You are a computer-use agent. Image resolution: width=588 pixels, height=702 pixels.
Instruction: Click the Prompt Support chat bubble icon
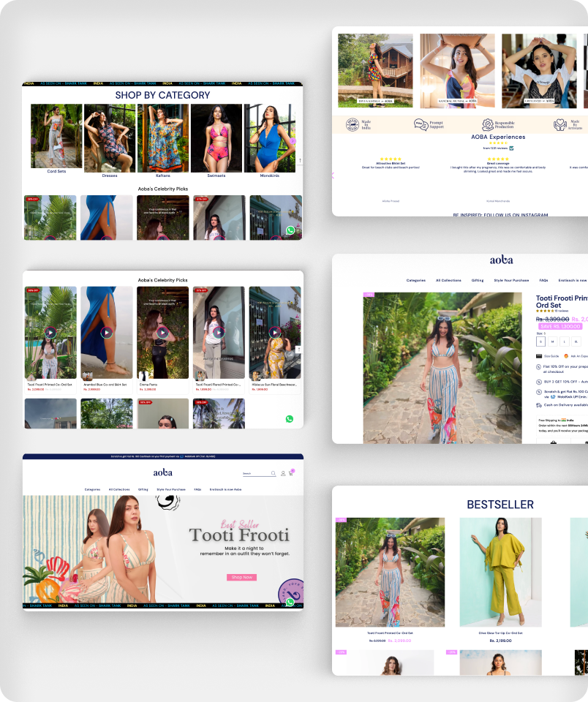coord(421,125)
